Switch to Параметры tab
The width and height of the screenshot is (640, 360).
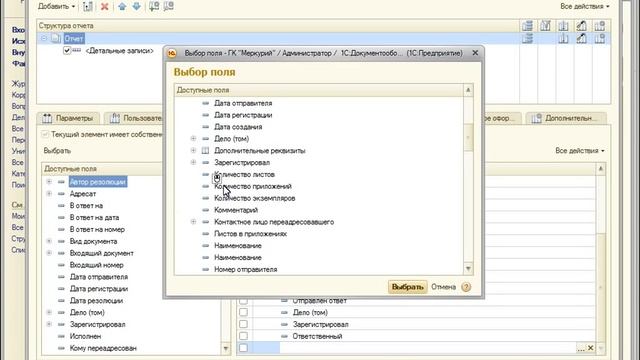[68, 118]
